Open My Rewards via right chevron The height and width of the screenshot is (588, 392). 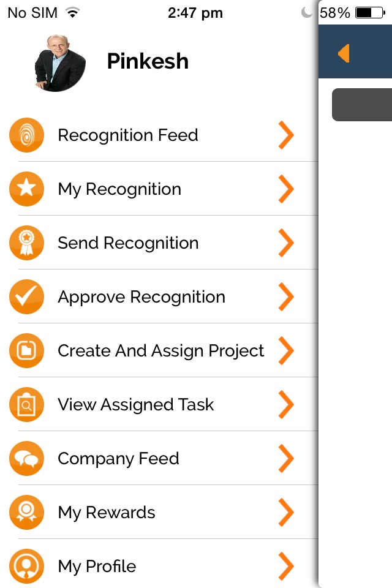click(286, 512)
